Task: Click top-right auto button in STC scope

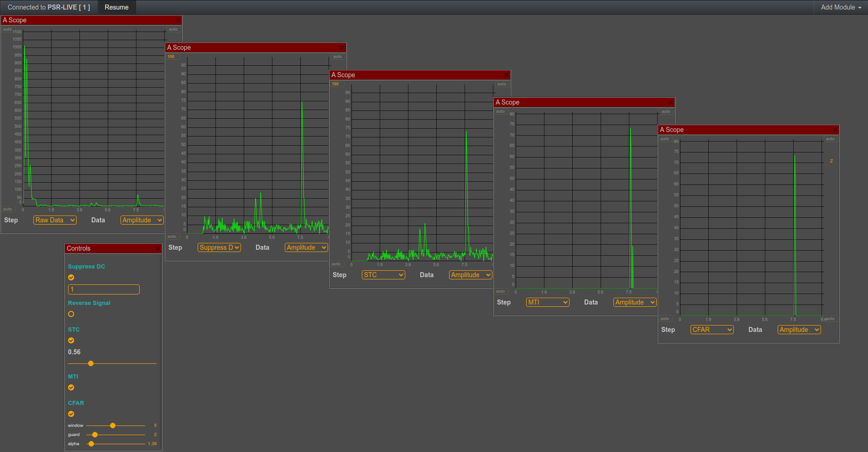Action: [502, 84]
